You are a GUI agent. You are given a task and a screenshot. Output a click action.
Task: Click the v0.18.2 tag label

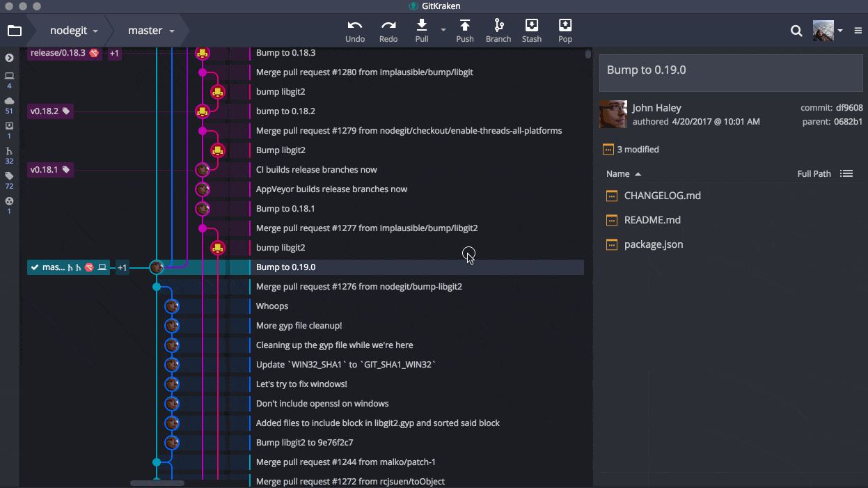(x=50, y=111)
